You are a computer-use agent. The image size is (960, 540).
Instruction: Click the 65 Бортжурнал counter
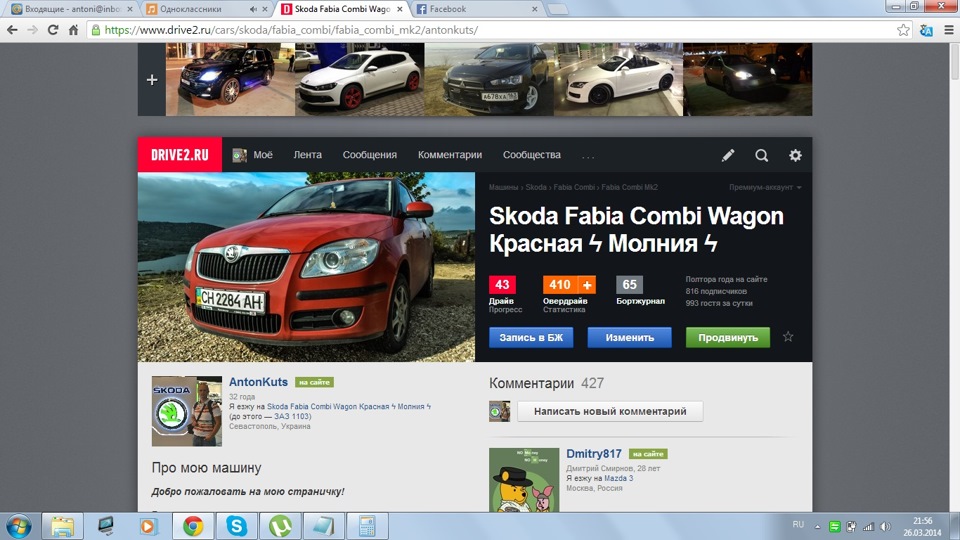(x=629, y=285)
